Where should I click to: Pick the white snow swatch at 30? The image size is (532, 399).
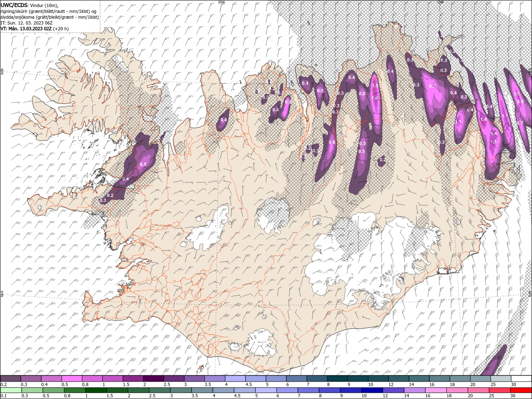522,378
